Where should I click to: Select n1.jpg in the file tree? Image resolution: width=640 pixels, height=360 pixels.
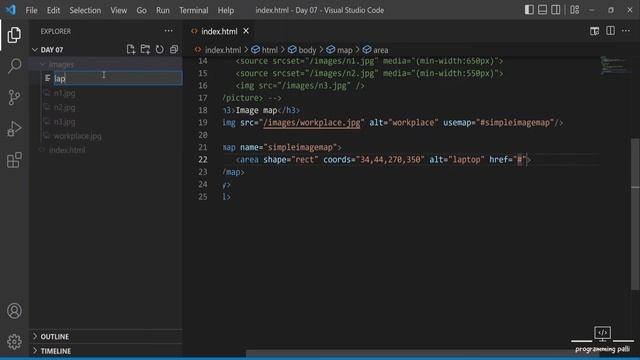click(64, 93)
